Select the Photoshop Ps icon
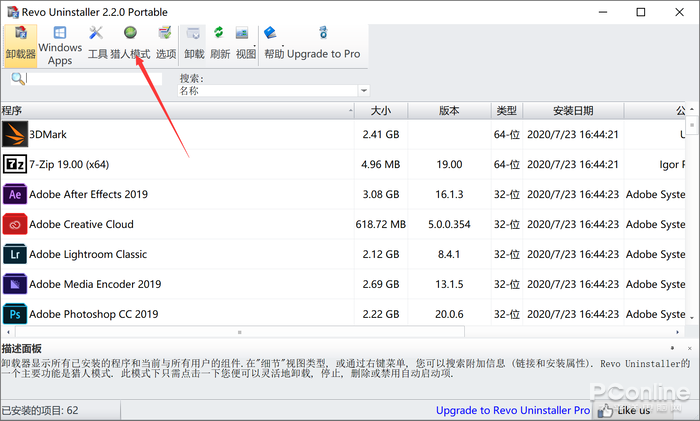 tap(15, 314)
